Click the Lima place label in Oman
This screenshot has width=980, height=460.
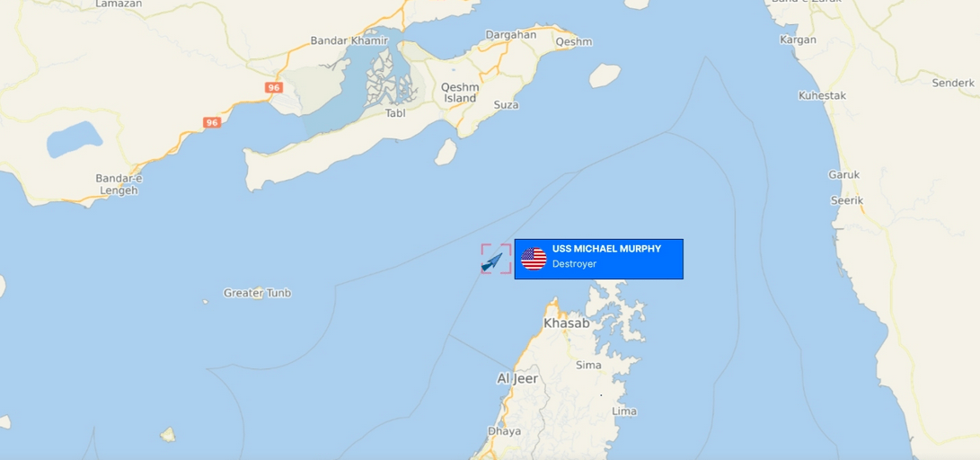(624, 411)
